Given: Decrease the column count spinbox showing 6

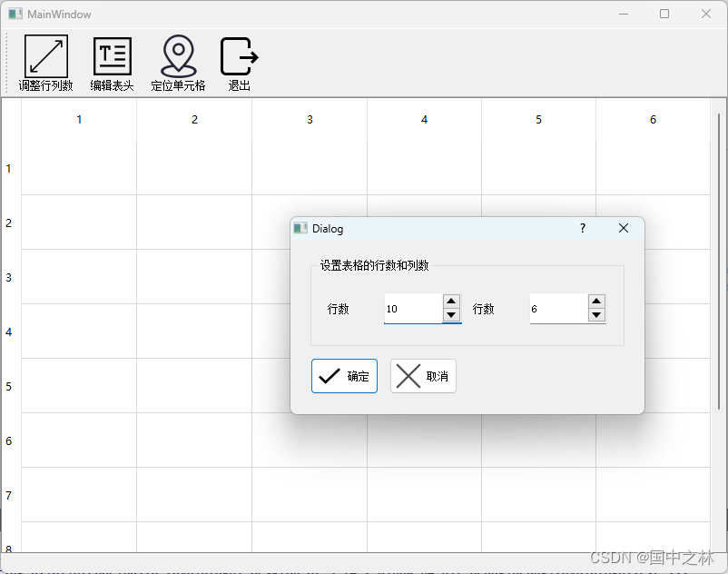Looking at the screenshot, I should pos(596,315).
